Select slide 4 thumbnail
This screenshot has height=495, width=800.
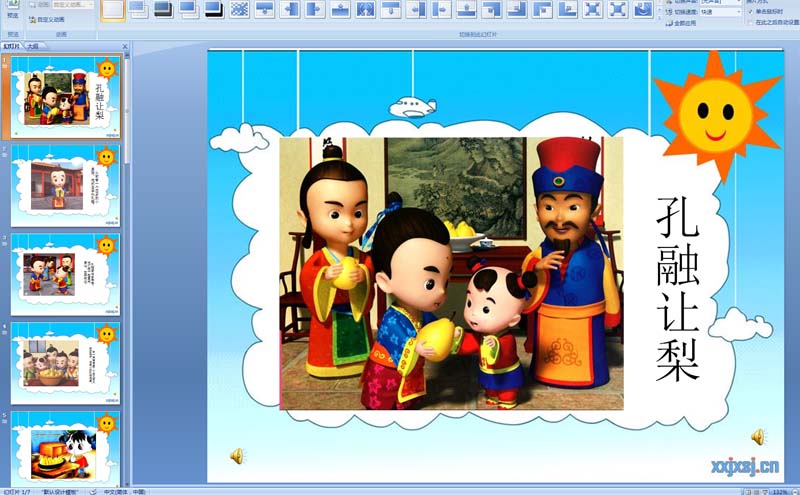tap(65, 363)
